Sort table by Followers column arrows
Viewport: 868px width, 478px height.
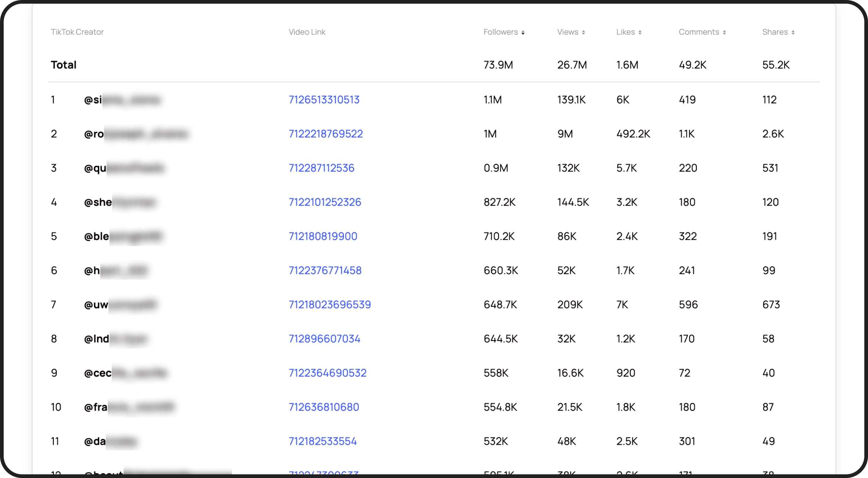point(523,33)
